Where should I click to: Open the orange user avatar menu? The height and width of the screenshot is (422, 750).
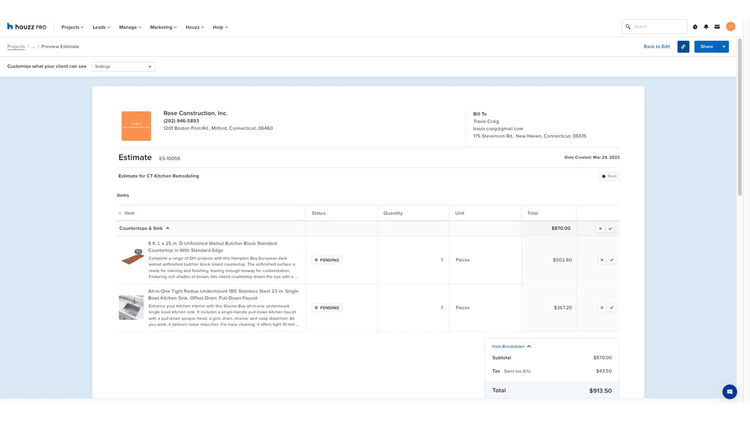[x=731, y=27]
